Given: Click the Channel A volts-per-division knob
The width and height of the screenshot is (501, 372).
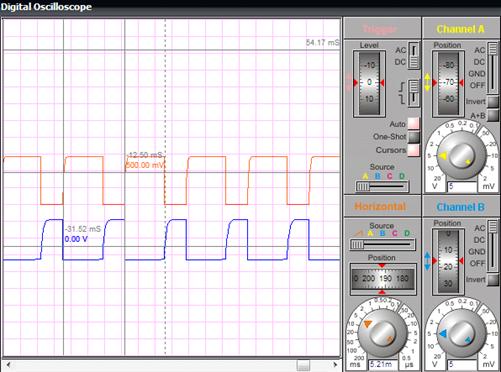Looking at the screenshot, I should (462, 156).
